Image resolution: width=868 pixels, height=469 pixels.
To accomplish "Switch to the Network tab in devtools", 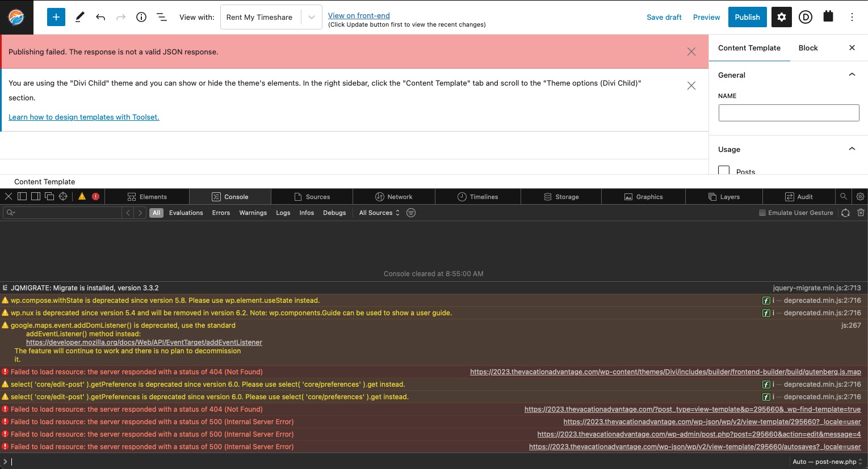I will [394, 197].
